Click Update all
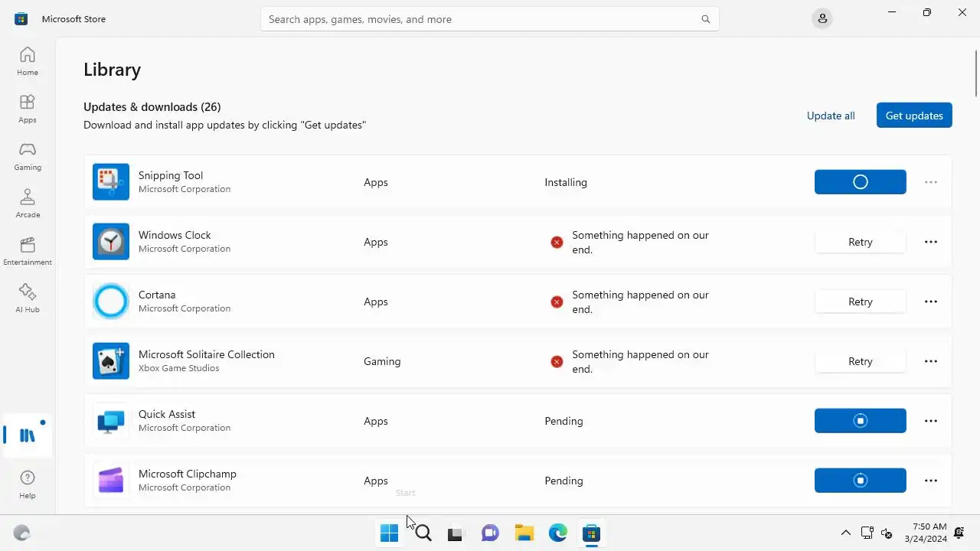Image resolution: width=980 pixels, height=551 pixels. [831, 116]
